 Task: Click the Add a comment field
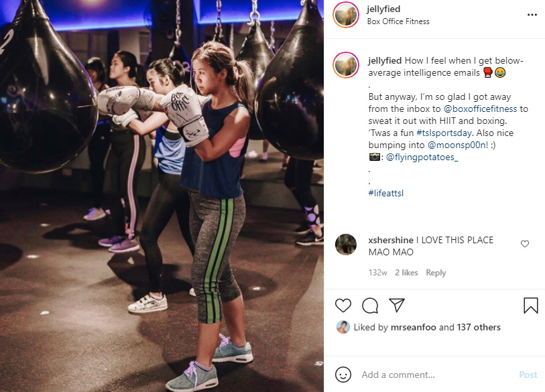click(x=436, y=375)
